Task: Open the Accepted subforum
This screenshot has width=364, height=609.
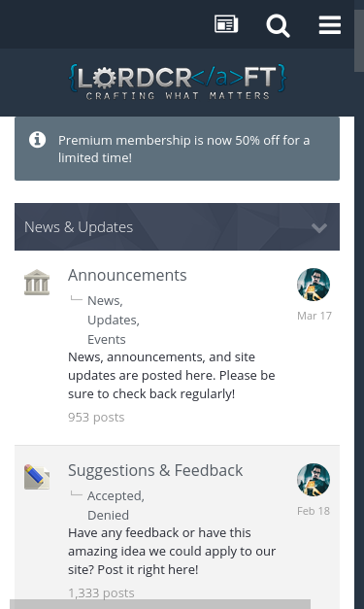Action: pos(116,496)
